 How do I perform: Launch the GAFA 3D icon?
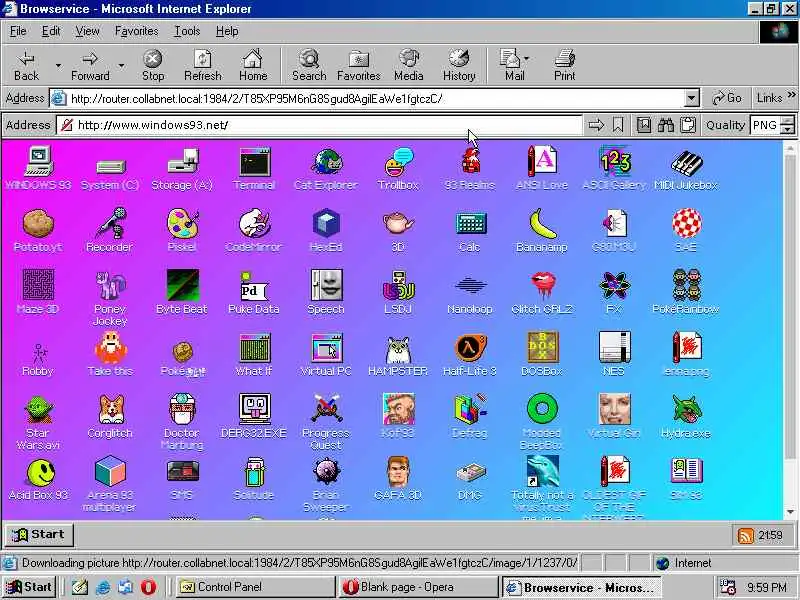[x=398, y=479]
